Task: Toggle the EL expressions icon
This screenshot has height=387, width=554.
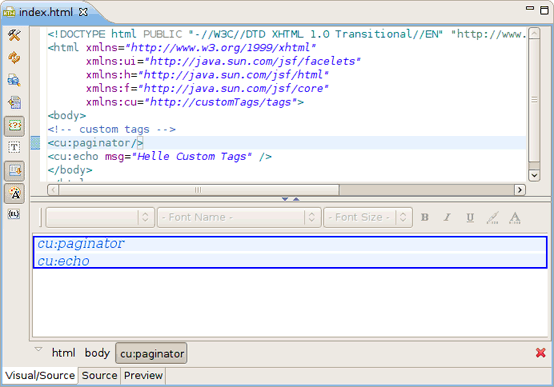Action: point(14,214)
